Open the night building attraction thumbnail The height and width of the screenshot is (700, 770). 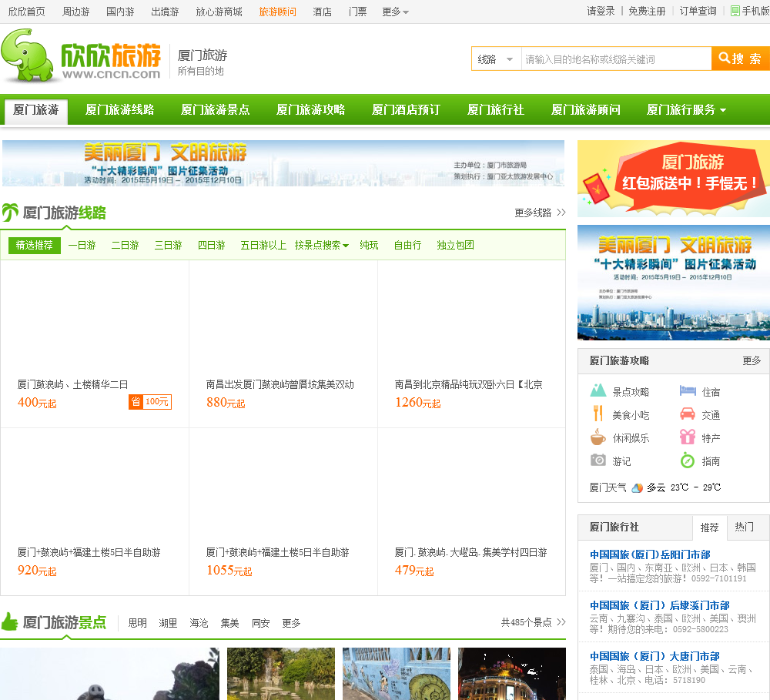[512, 674]
